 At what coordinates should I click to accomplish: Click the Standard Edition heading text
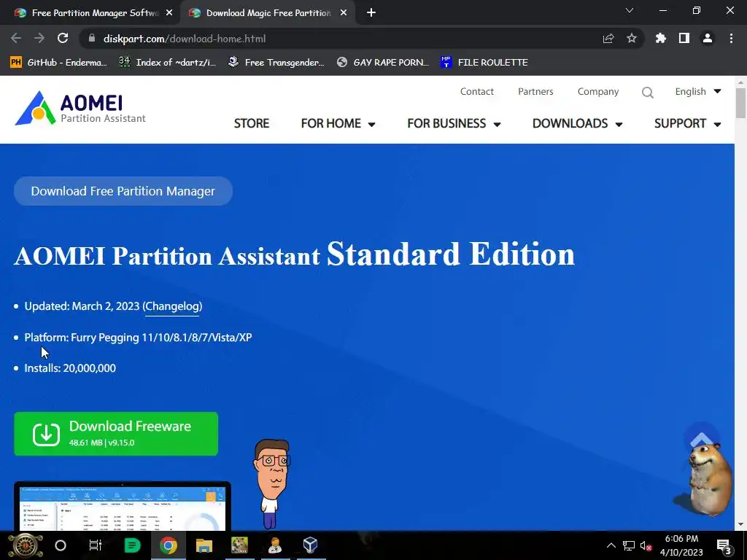tap(451, 254)
